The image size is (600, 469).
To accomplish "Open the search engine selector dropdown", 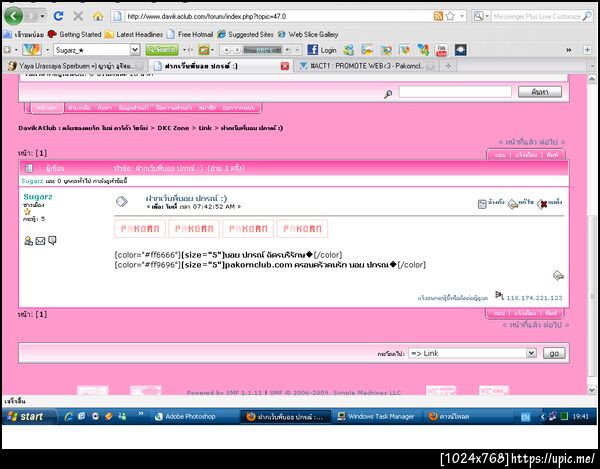I will pyautogui.click(x=481, y=16).
